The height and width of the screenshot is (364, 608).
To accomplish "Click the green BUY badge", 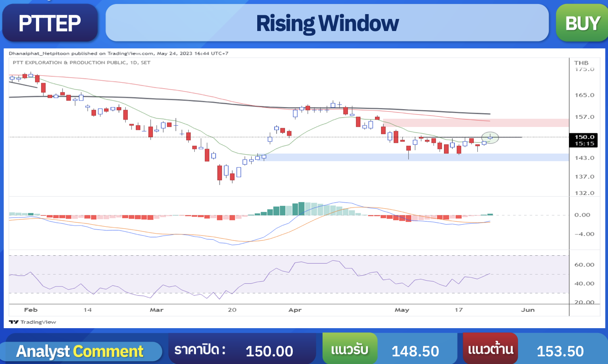I will [582, 23].
